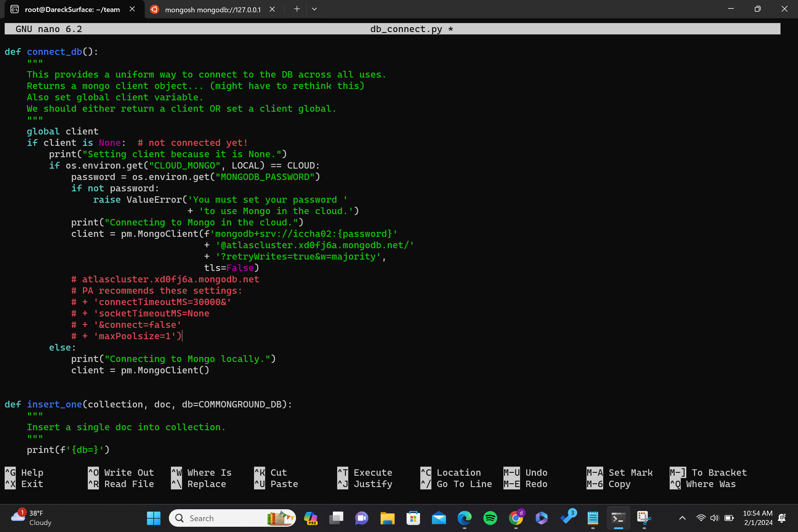Open Notepad from the taskbar
Viewport: 798px width, 532px height.
[x=593, y=518]
